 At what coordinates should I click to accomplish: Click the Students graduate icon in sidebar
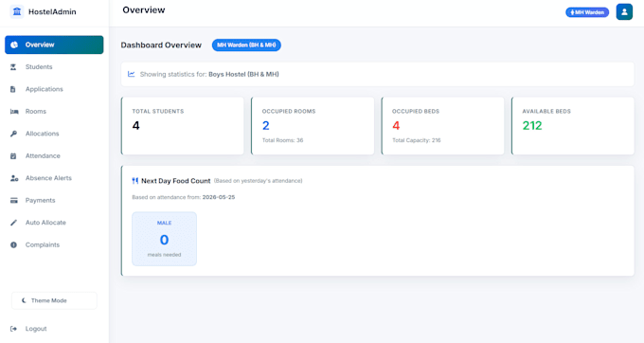13,67
